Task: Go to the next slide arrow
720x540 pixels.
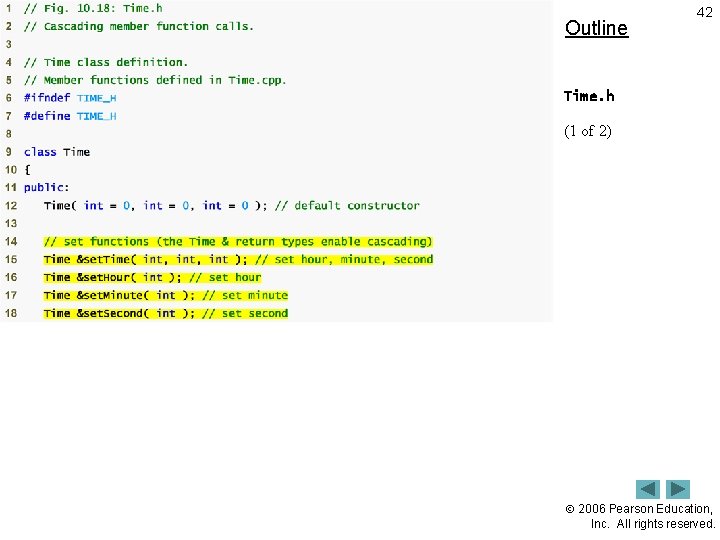Action: 678,489
